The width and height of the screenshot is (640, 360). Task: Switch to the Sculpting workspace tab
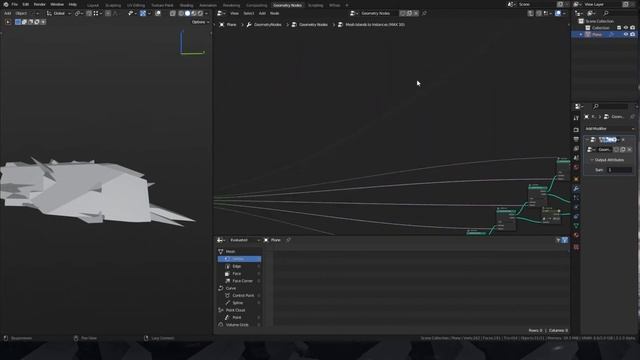tap(113, 5)
